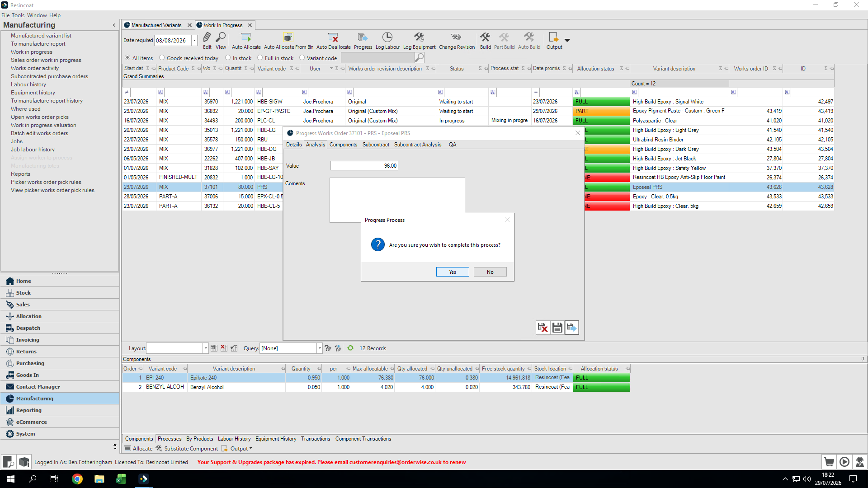Click the search magnifier beside filter box
The width and height of the screenshot is (868, 488).
point(420,57)
